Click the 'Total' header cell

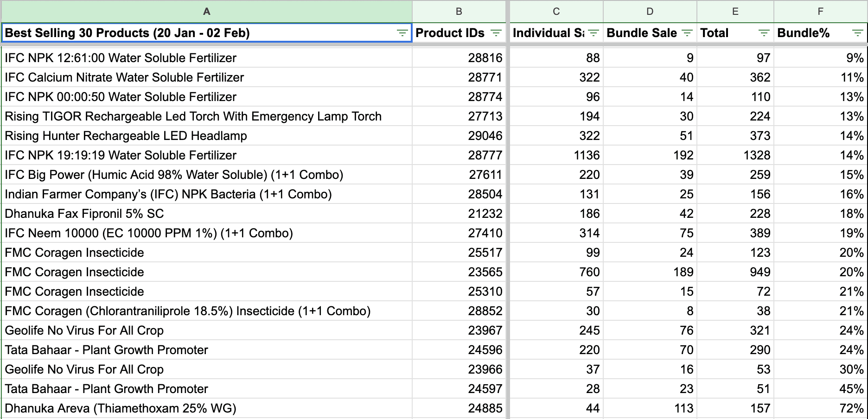click(735, 33)
